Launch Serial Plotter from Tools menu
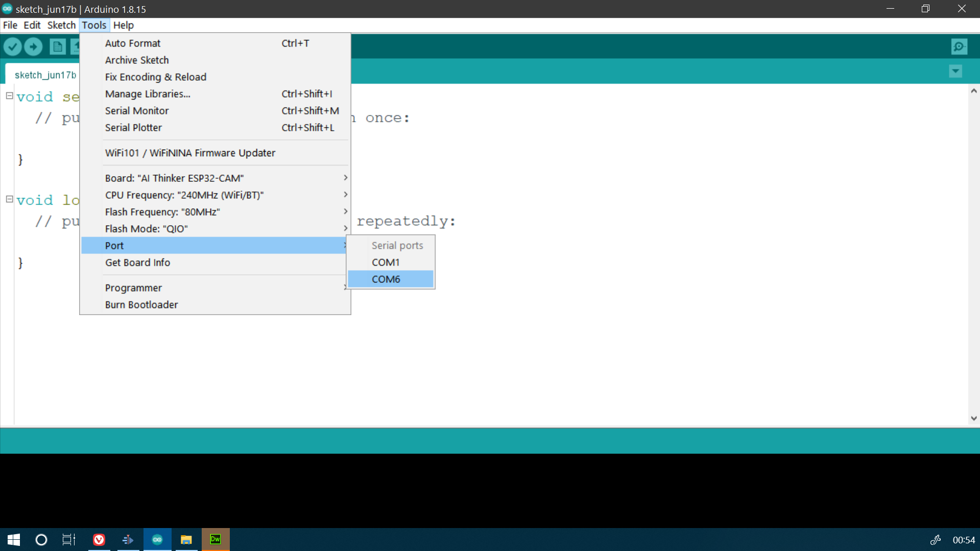 (215, 128)
